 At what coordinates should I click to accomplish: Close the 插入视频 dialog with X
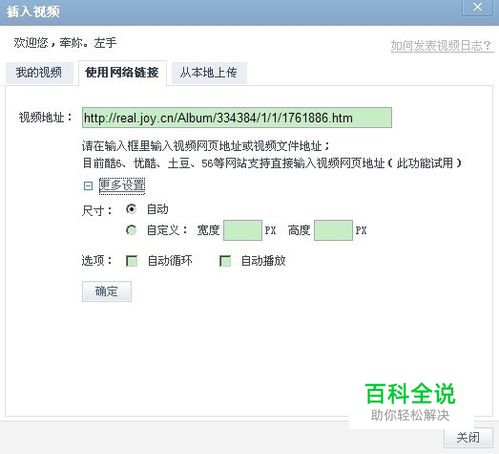pos(477,7)
